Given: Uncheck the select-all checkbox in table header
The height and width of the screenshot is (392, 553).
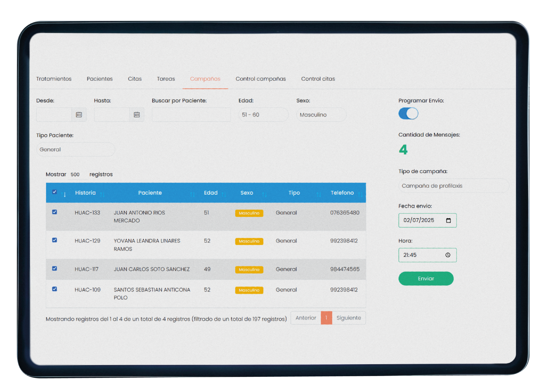Looking at the screenshot, I should 55,192.
